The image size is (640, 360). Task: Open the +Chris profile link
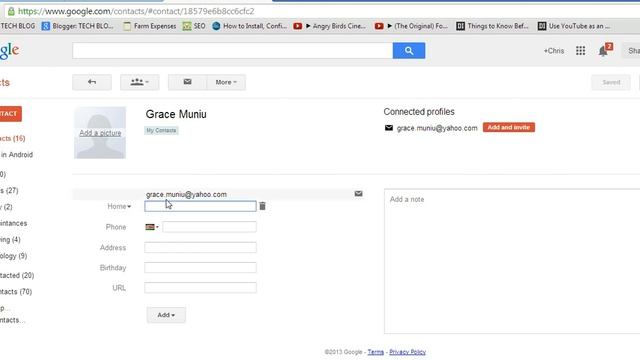coord(553,51)
